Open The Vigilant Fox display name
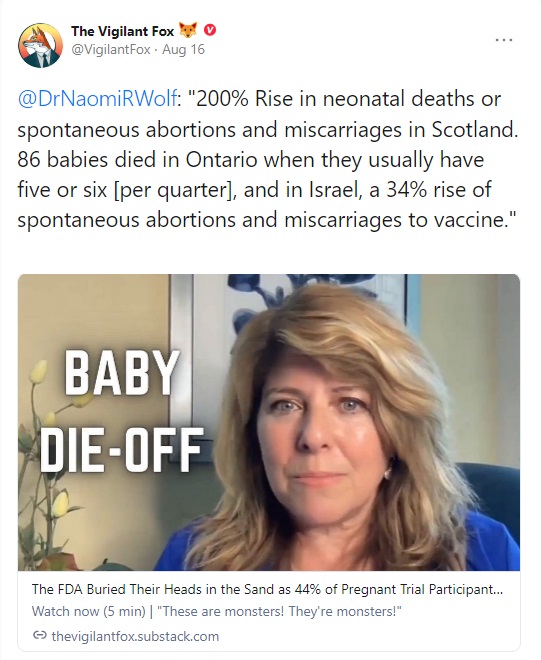 pos(123,31)
